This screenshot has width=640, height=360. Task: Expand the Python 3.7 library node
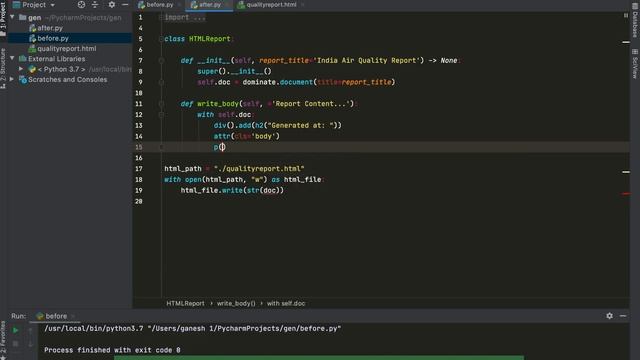tap(21, 69)
